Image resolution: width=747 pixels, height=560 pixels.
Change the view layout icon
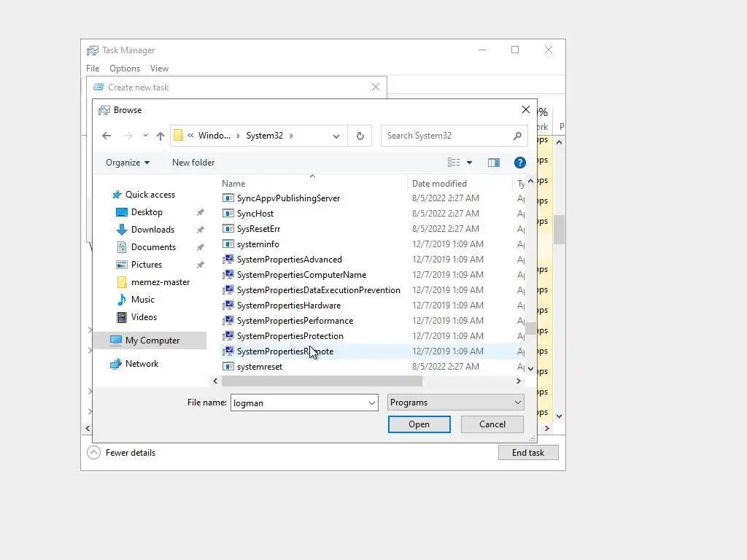454,163
